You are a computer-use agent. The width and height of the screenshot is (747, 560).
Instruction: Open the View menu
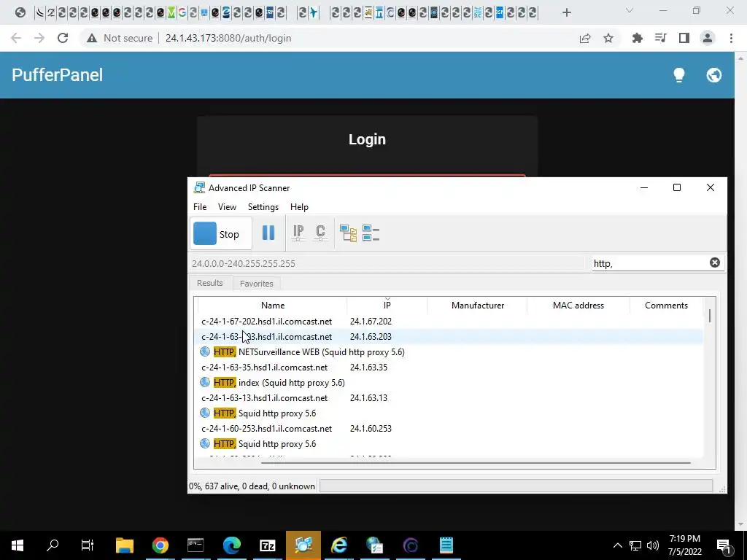227,207
